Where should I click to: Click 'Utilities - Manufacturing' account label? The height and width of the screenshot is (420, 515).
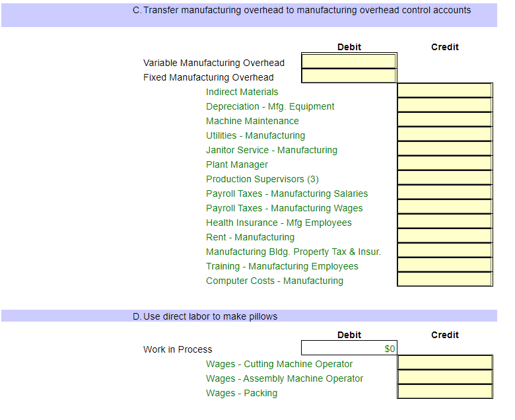256,135
